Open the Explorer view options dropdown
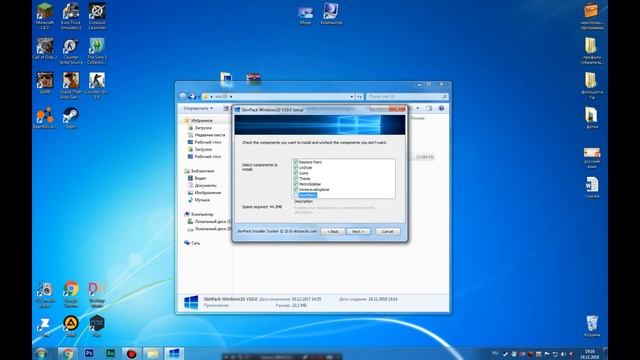This screenshot has height=360, width=640. tap(417, 108)
